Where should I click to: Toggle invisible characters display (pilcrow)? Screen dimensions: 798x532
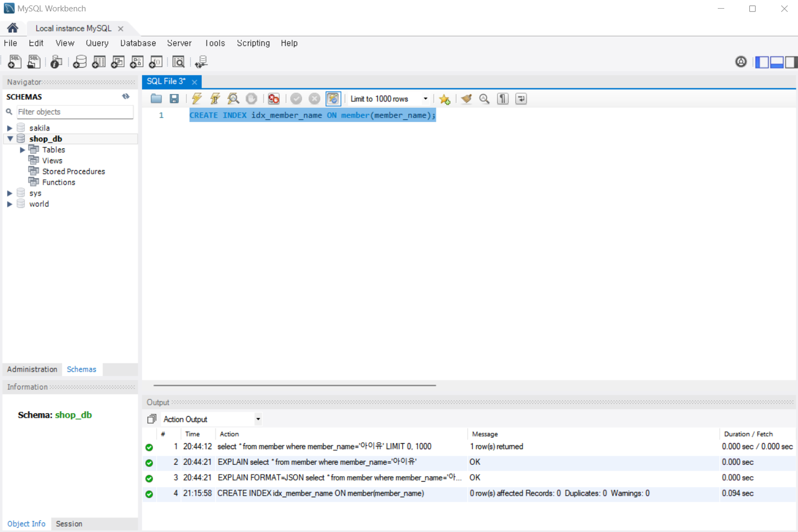[503, 99]
